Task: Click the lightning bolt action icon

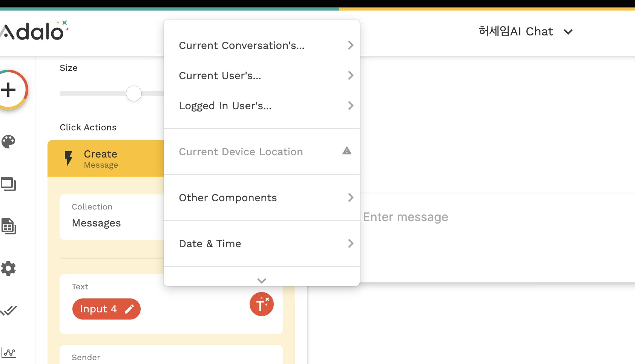Action: (68, 158)
